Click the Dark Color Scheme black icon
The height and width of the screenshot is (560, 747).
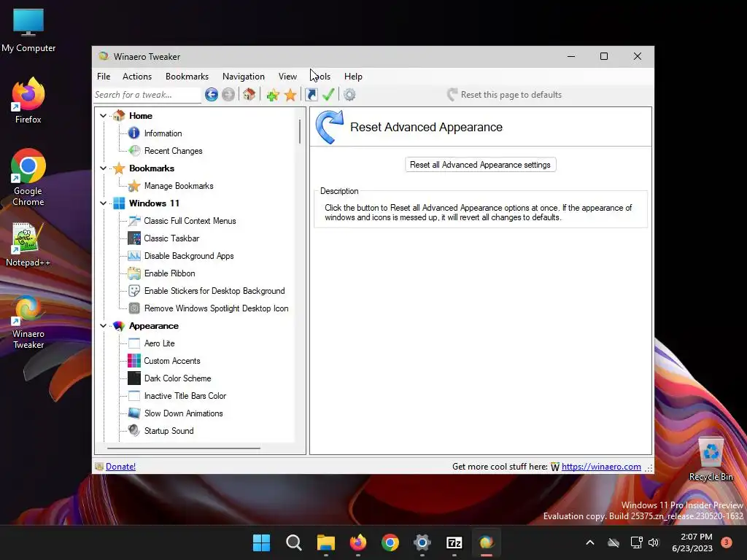[x=134, y=378]
